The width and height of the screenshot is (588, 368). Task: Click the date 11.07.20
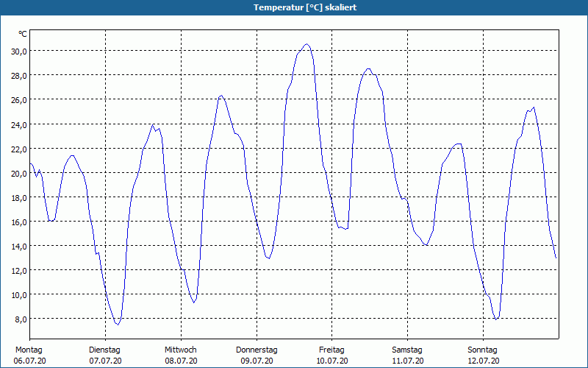[408, 361]
